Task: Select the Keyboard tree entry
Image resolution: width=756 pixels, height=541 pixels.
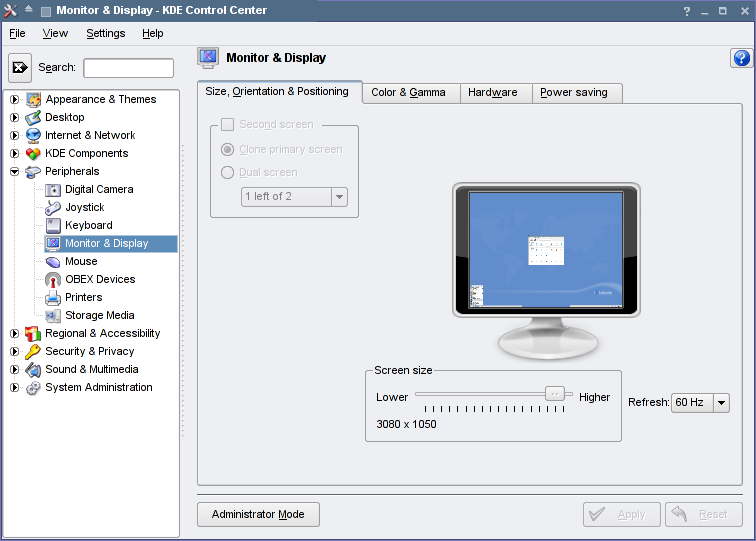Action: (89, 225)
